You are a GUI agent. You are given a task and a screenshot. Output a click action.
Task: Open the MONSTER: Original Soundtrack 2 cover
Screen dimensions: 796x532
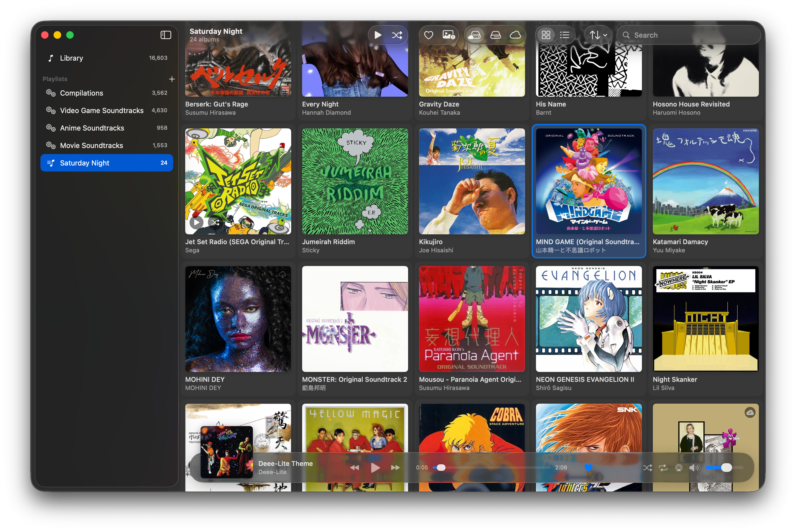click(355, 319)
